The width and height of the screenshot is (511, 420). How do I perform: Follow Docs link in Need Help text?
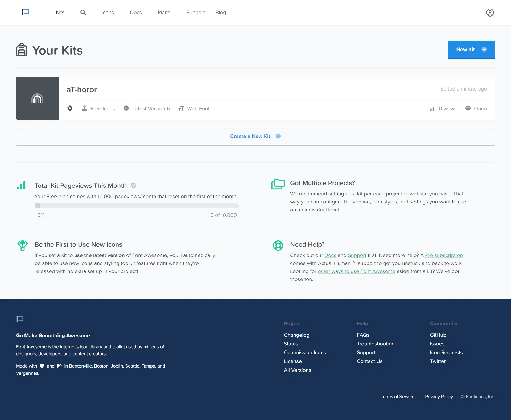tap(330, 255)
